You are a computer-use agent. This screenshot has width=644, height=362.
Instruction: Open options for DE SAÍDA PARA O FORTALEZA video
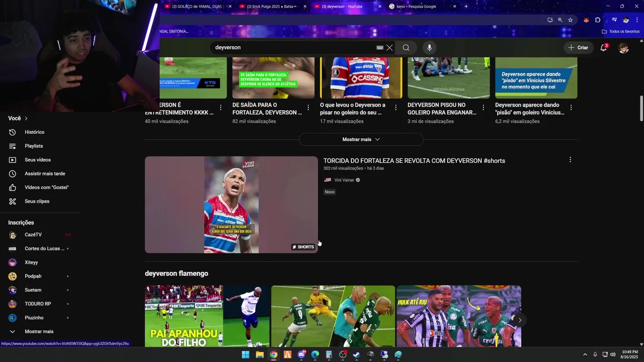coord(308,108)
